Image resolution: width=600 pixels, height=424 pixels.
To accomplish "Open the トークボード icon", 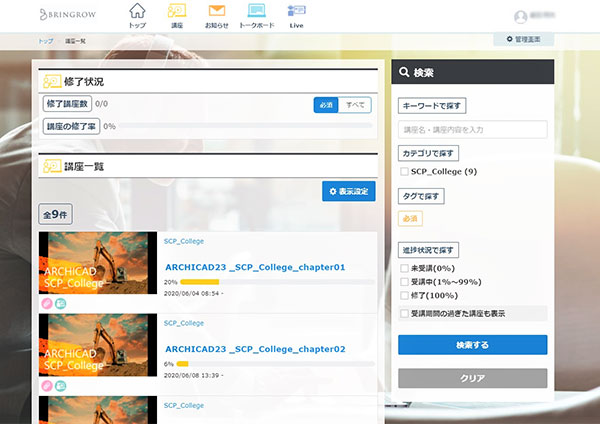I will click(x=256, y=15).
